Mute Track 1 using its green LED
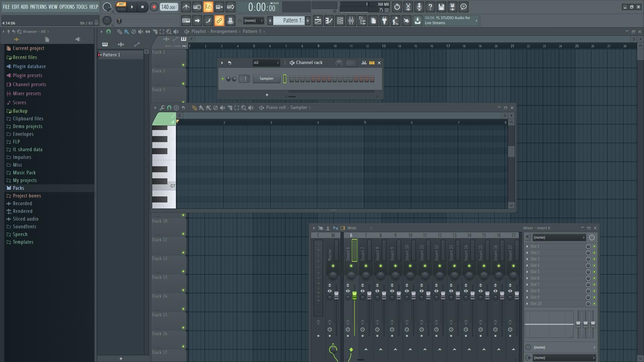The height and width of the screenshot is (362, 644). [x=183, y=65]
